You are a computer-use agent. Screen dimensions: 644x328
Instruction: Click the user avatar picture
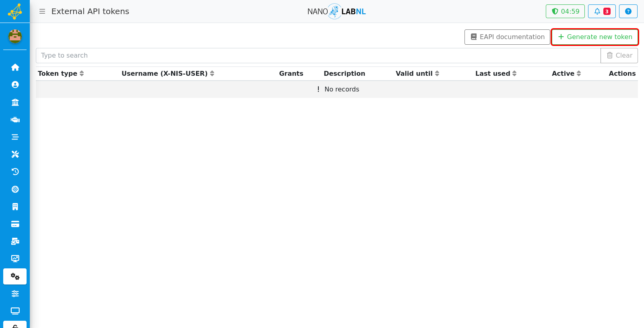point(15,36)
